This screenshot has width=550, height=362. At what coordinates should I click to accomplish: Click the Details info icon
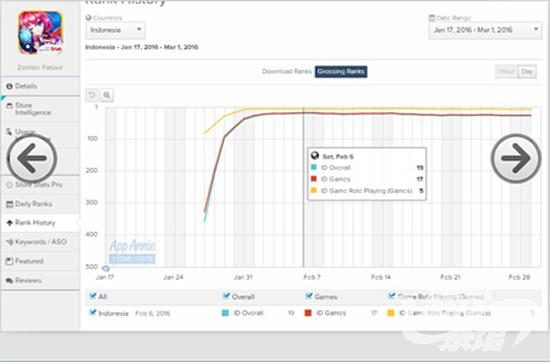click(x=9, y=86)
